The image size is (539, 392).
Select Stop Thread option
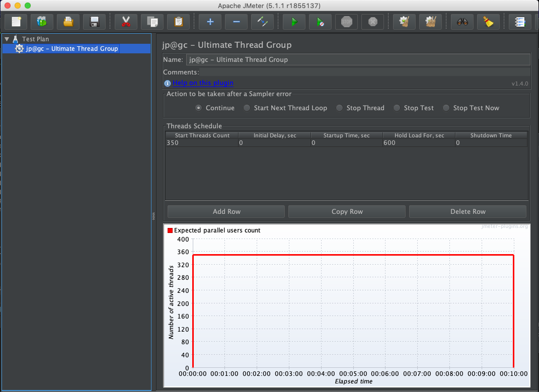coord(339,108)
